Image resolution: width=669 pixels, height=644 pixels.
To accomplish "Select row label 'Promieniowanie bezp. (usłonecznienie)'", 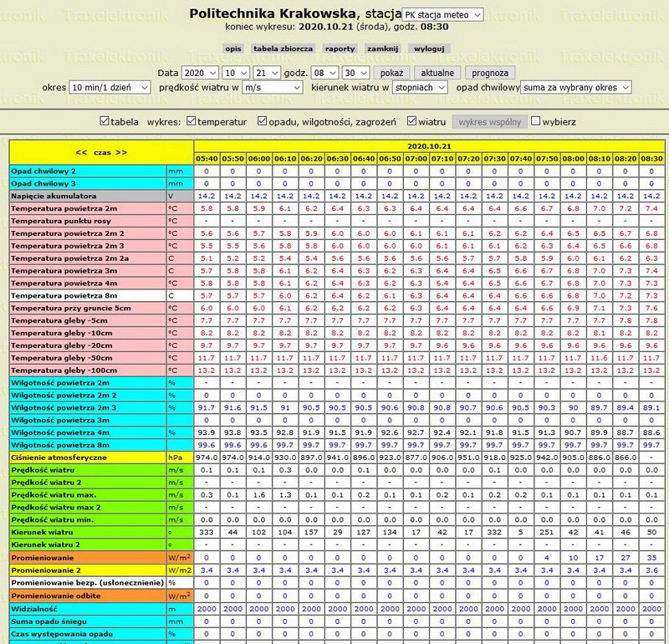I will click(88, 583).
